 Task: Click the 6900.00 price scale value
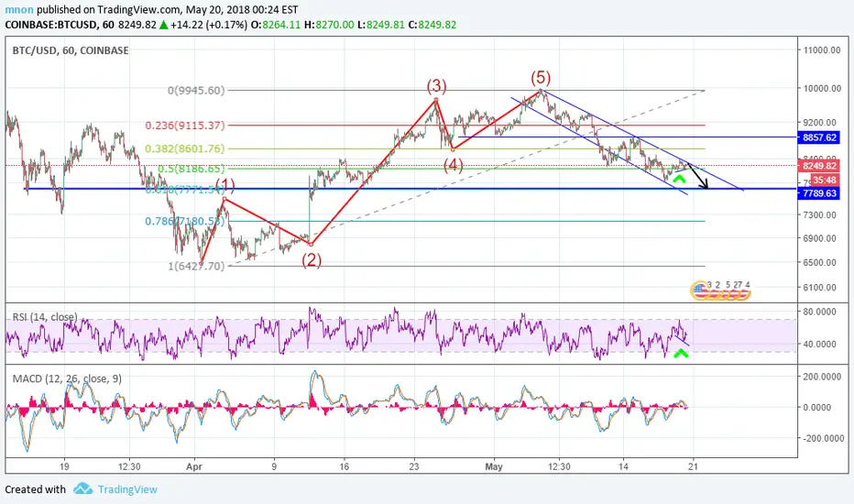(x=820, y=238)
